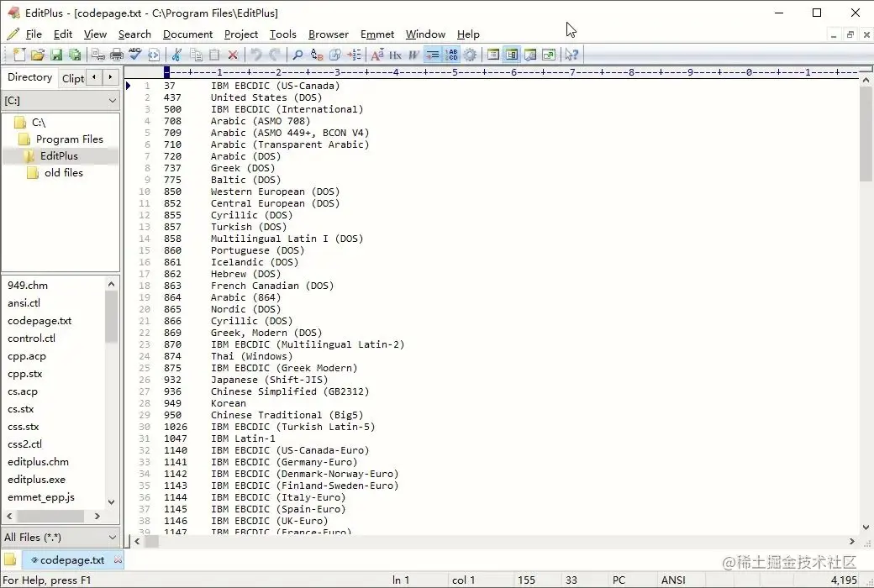Open Find with the magnifier icon

298,55
